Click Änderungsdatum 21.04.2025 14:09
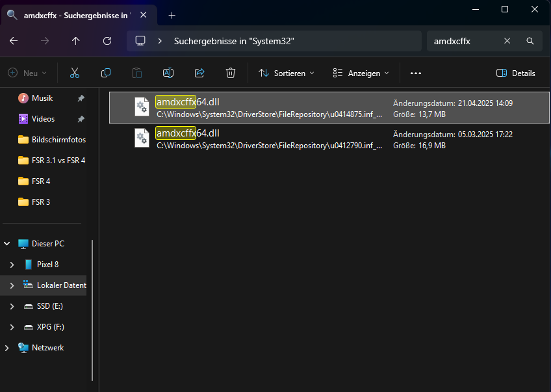 453,103
